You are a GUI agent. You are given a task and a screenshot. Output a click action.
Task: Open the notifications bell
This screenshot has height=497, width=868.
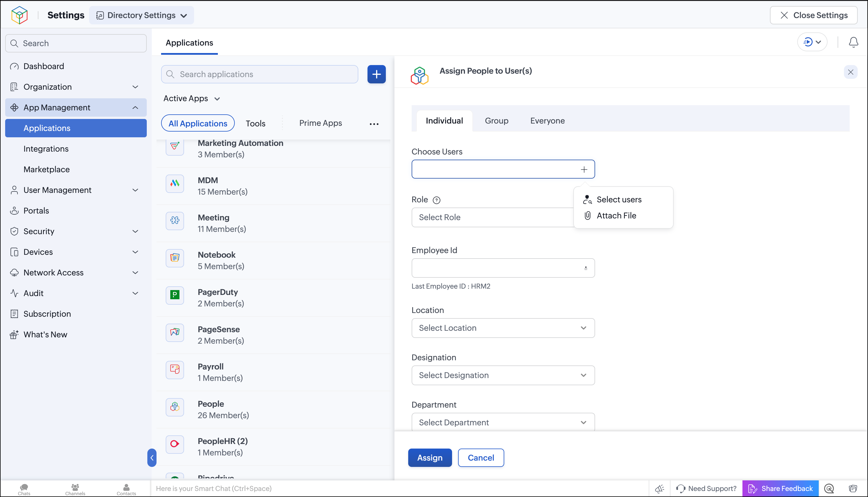click(853, 42)
